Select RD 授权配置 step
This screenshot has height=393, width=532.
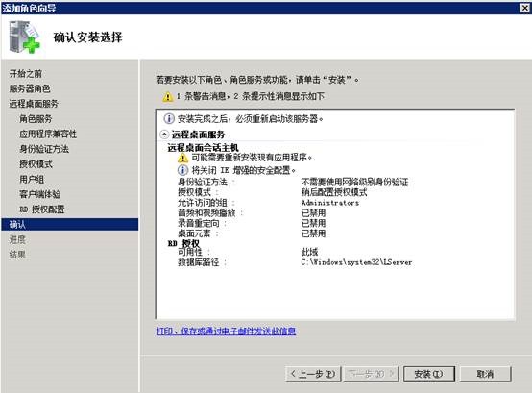click(x=41, y=209)
